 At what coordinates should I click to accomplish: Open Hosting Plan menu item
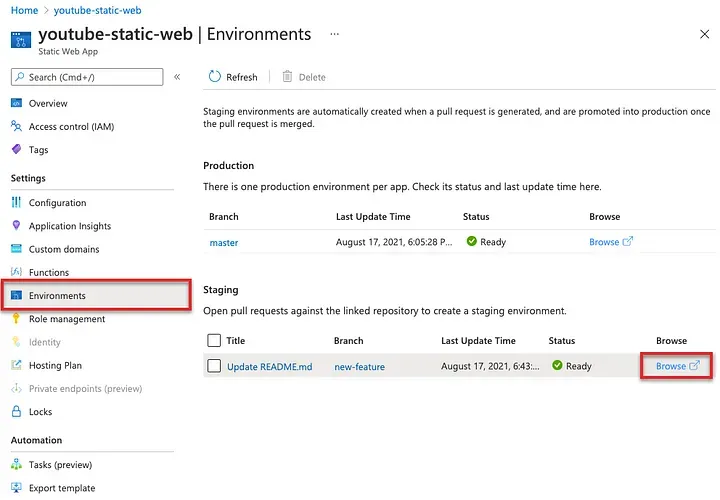point(55,365)
